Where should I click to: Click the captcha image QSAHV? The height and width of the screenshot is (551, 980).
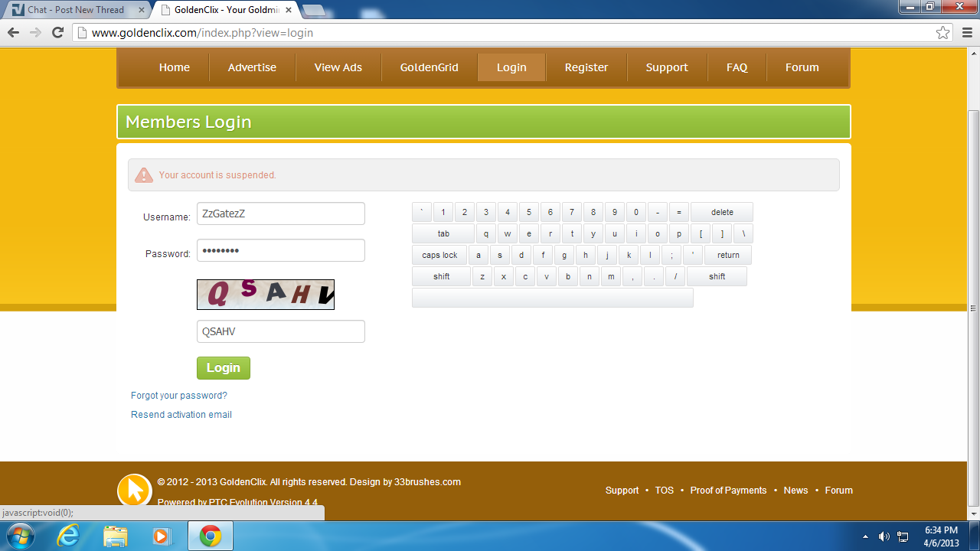(x=266, y=295)
